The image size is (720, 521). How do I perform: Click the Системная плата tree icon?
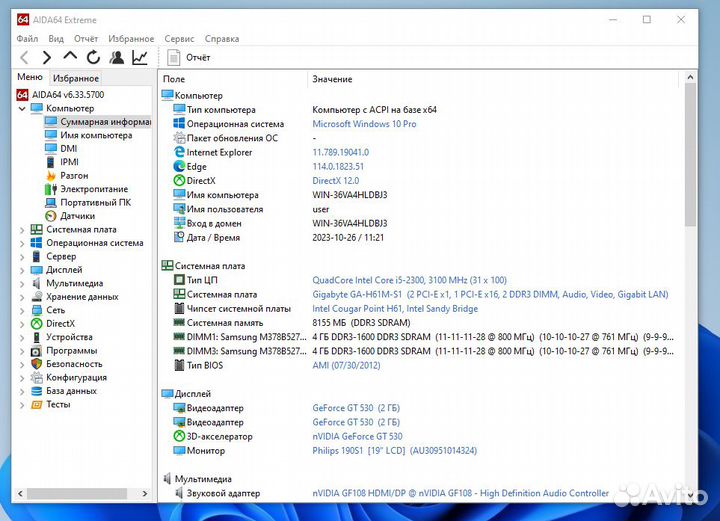36,229
